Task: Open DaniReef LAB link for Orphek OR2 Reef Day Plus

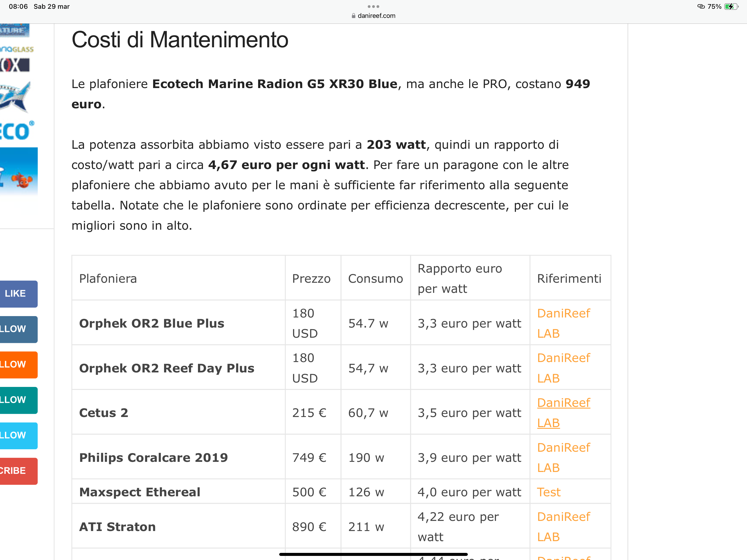Action: [563, 368]
